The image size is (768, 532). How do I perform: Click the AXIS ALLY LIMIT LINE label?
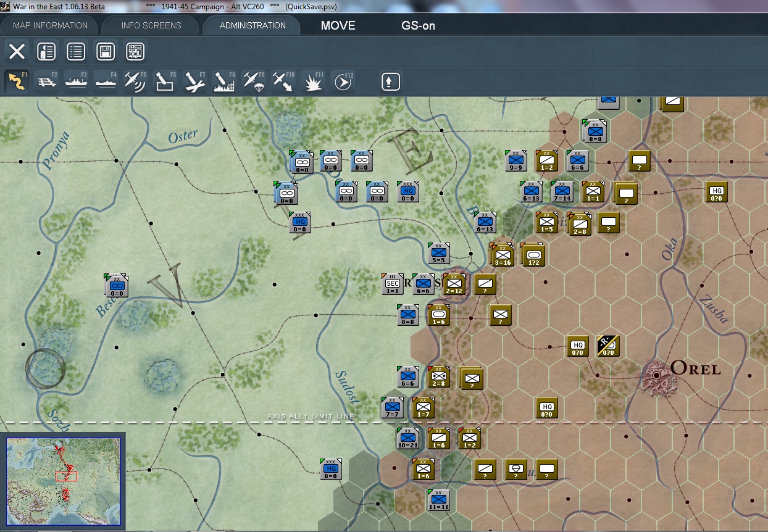pos(311,417)
